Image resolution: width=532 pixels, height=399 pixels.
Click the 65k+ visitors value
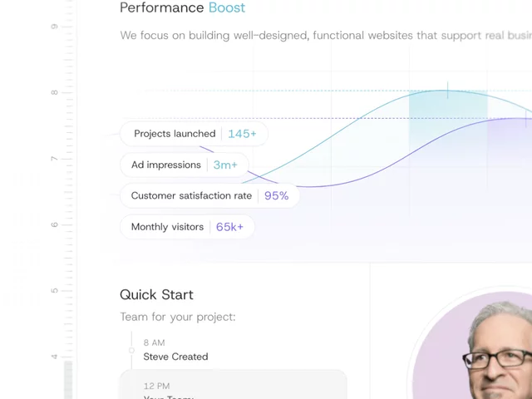[x=229, y=227]
